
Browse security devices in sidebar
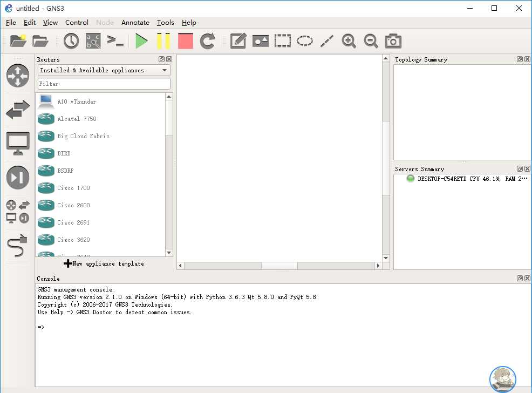pyautogui.click(x=18, y=178)
